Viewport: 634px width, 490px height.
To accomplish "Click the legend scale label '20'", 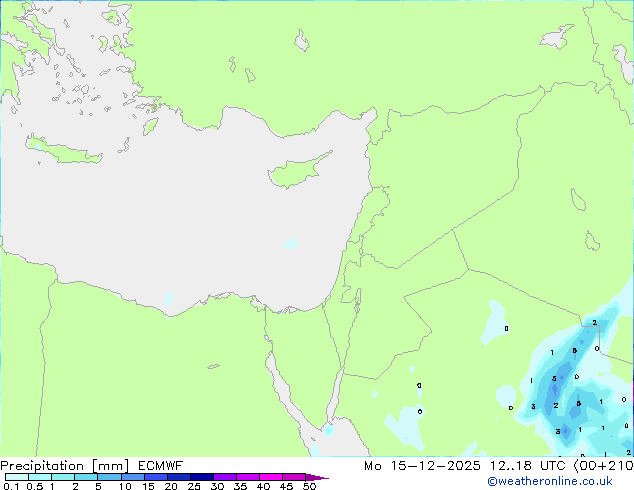I will (171, 486).
